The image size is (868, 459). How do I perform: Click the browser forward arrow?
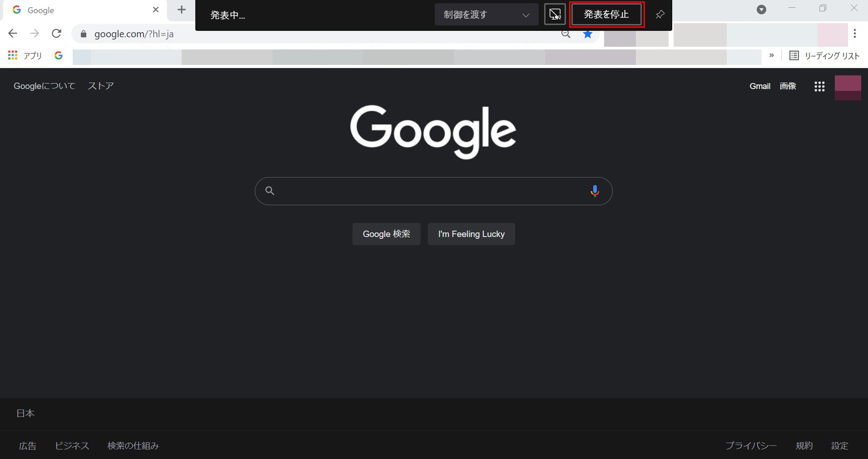(x=35, y=34)
